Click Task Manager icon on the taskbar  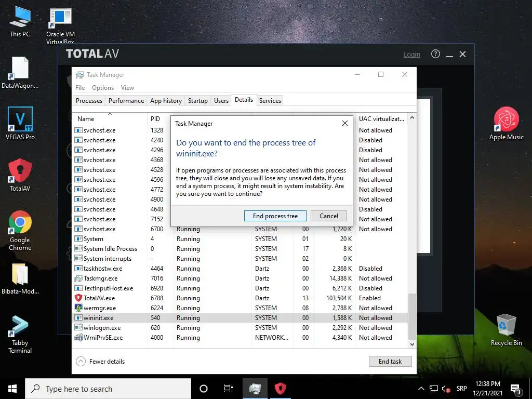tap(255, 389)
